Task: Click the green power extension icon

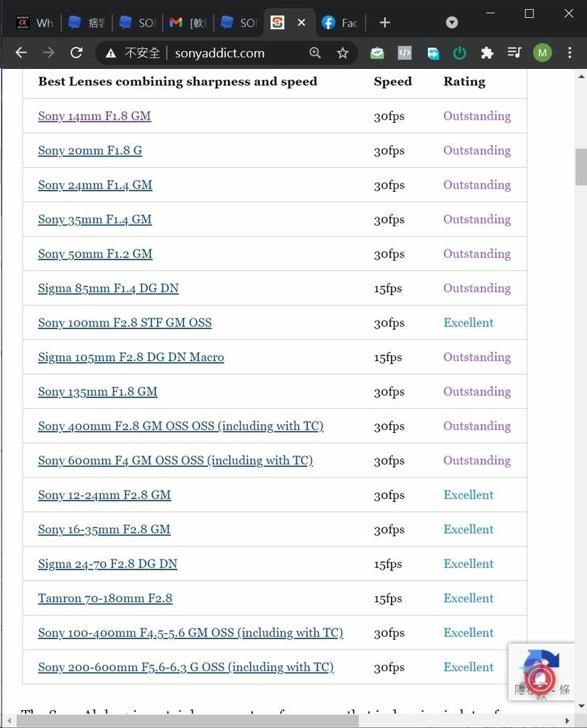Action: click(x=460, y=53)
